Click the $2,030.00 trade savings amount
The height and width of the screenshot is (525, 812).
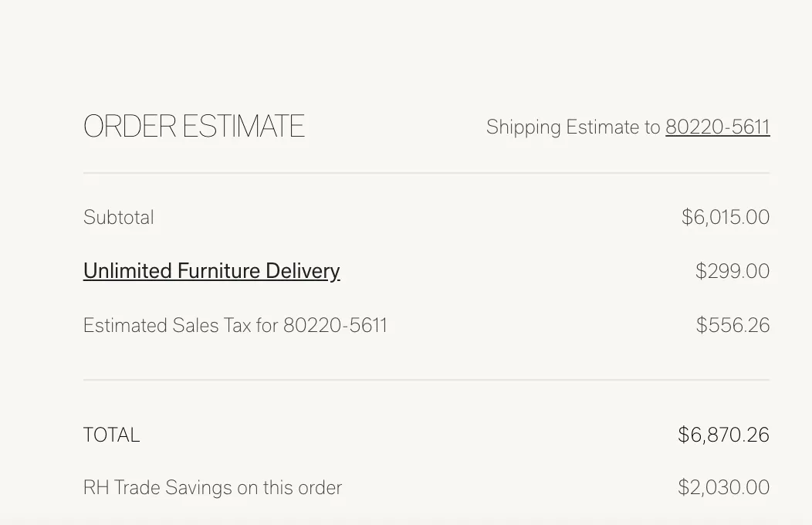(723, 487)
